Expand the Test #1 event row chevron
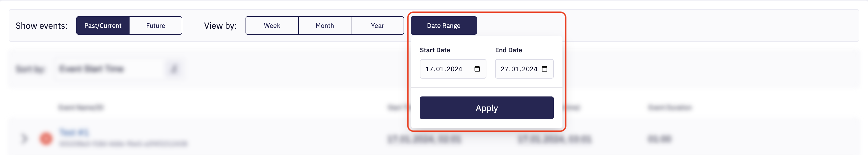This screenshot has width=868, height=155. pos(24,138)
